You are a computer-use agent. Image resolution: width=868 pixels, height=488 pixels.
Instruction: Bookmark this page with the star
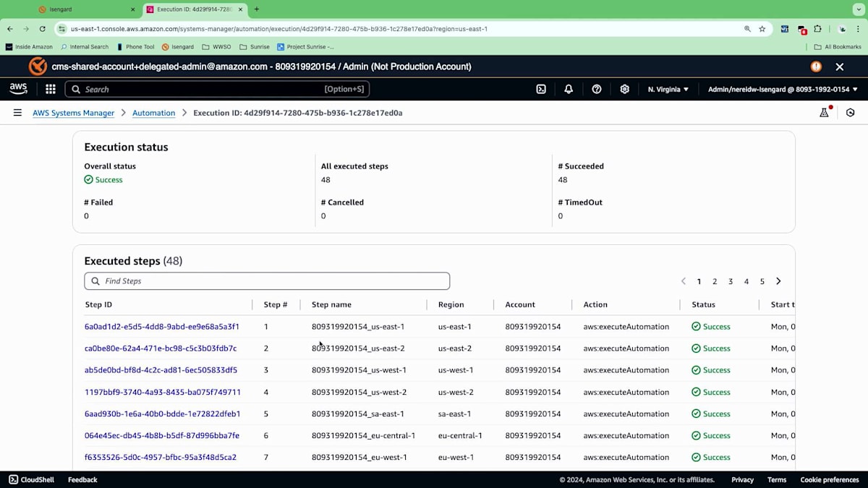coord(762,29)
